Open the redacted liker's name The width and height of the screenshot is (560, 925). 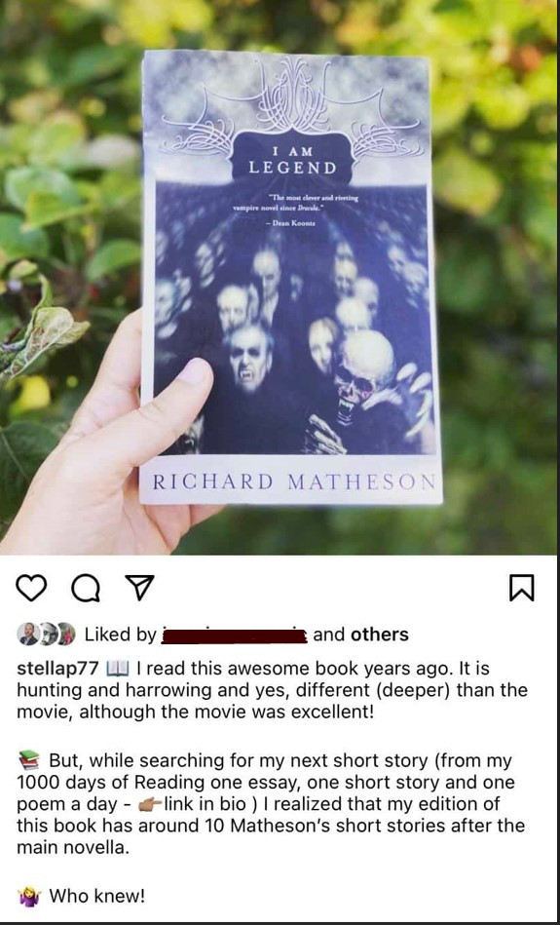(234, 636)
